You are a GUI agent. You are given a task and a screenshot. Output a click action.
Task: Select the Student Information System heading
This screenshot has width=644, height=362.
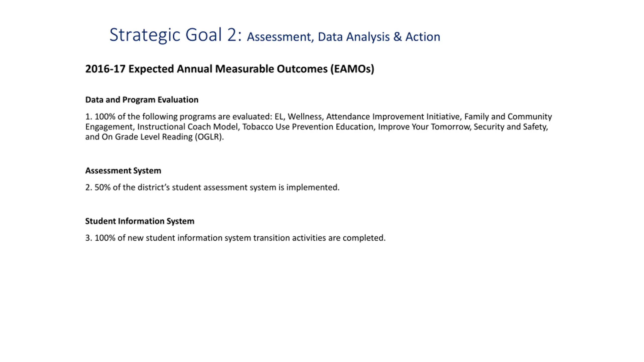(x=140, y=221)
